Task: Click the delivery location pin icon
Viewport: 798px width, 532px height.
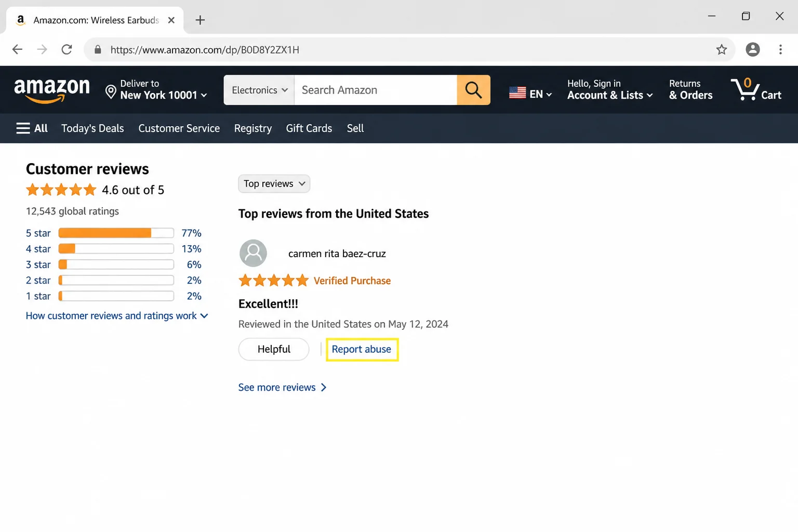Action: [x=111, y=92]
